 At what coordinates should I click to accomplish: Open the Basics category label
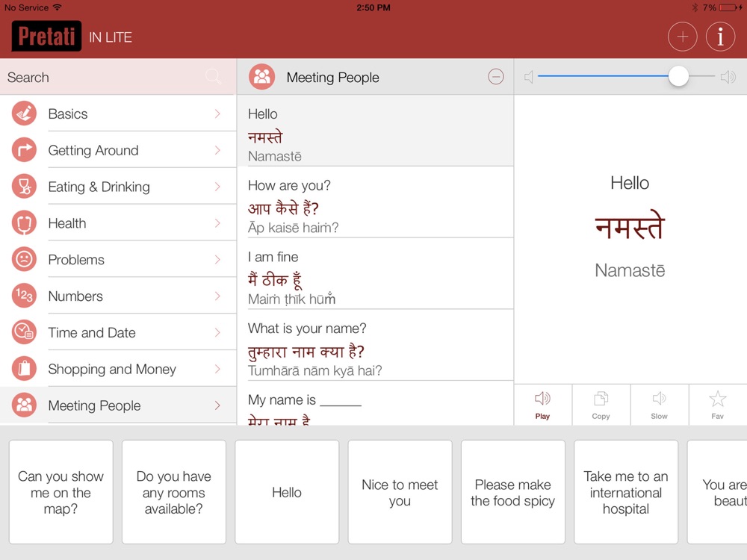pyautogui.click(x=68, y=113)
